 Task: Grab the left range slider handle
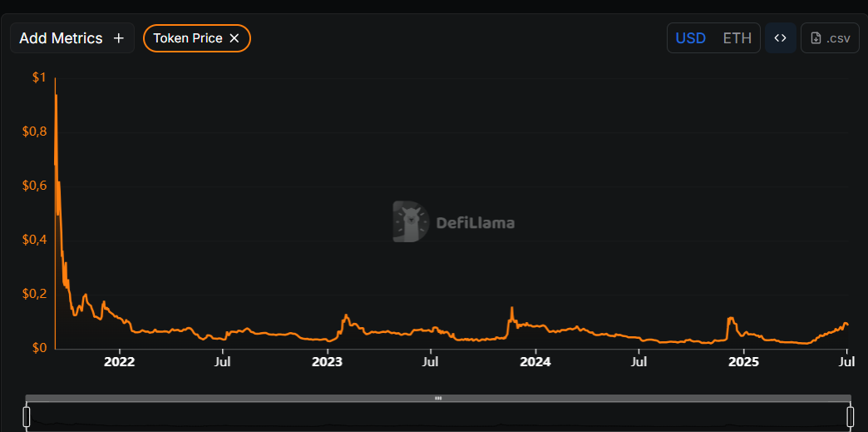(26, 416)
